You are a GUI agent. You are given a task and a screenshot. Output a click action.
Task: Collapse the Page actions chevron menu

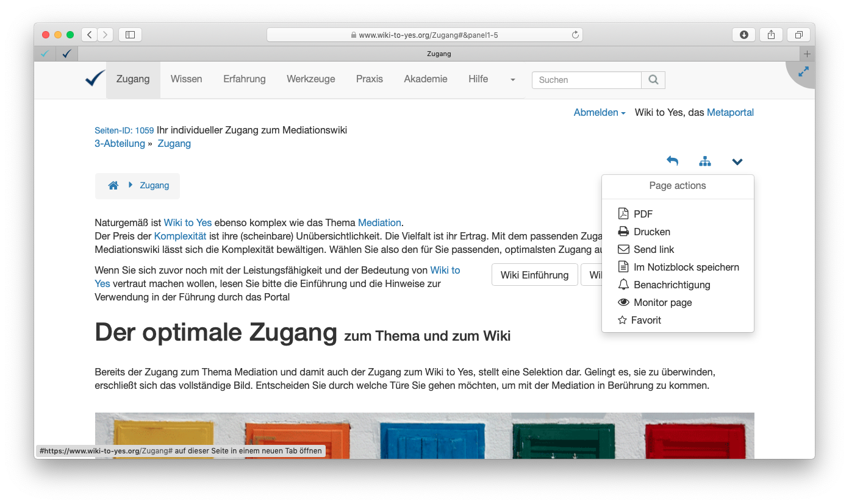click(x=737, y=161)
